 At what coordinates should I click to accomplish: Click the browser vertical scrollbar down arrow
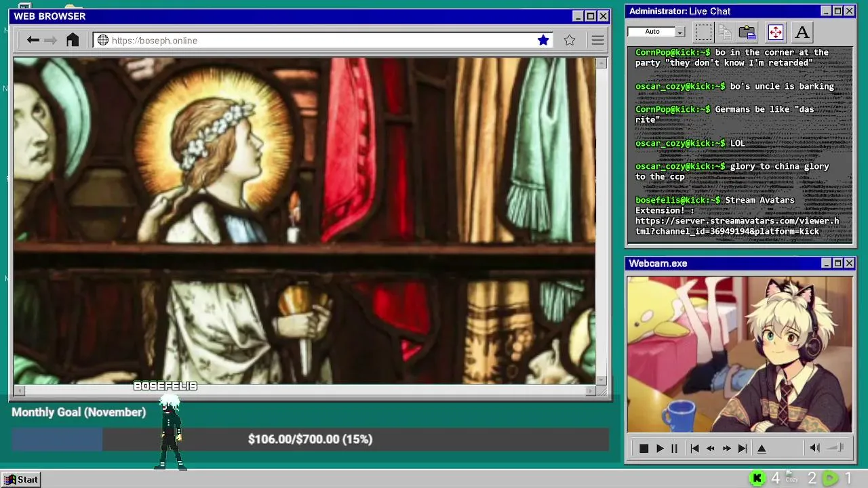click(x=601, y=380)
